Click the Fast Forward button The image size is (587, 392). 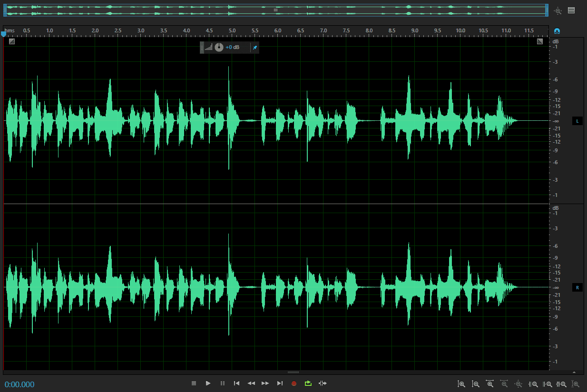[x=265, y=383]
